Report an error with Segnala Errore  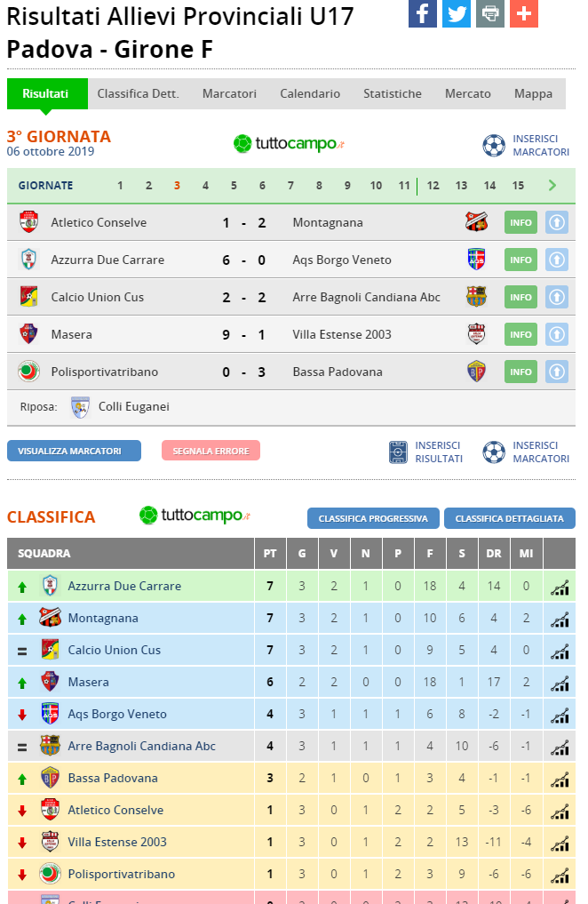tap(211, 451)
